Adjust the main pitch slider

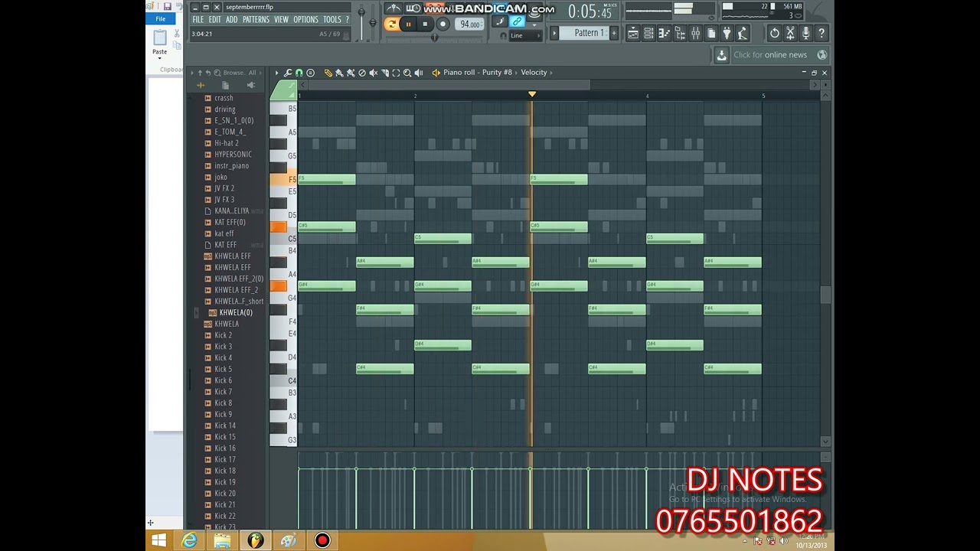click(x=373, y=23)
